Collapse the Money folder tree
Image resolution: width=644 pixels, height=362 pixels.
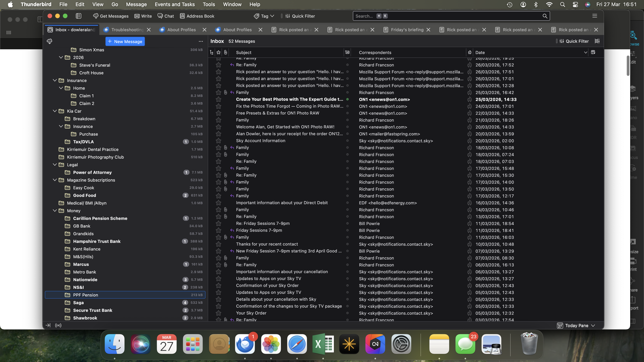tap(55, 211)
